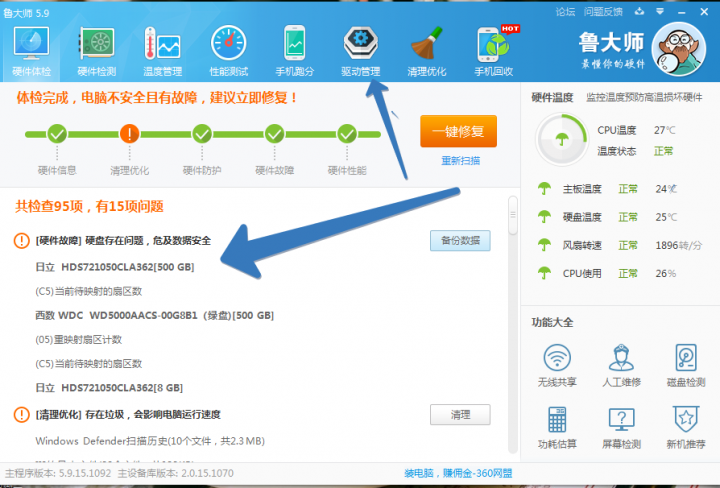
Task: Click warning icon beside 硬件故障 issue
Action: [22, 240]
